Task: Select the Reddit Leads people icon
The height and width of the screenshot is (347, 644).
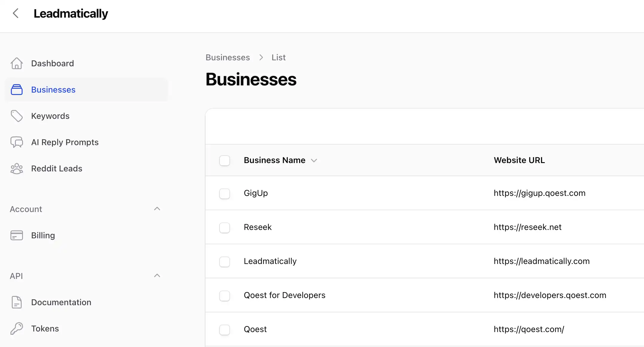Action: pyautogui.click(x=17, y=168)
